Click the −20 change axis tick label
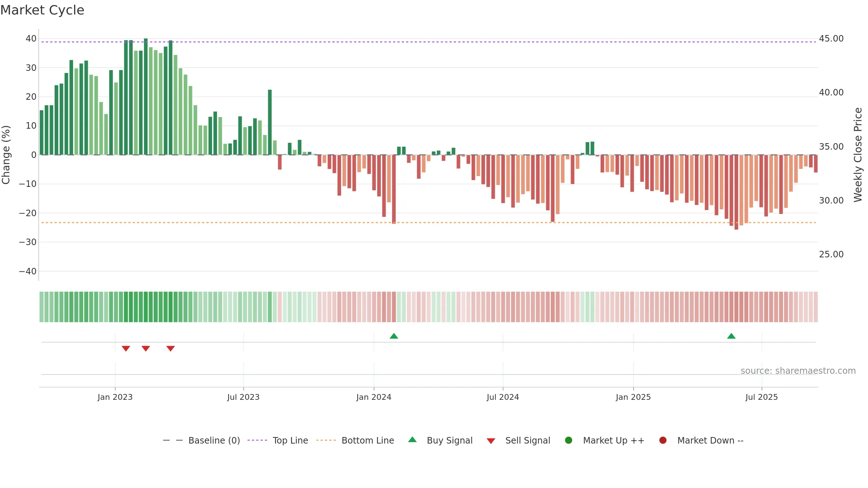Viewport: 868px width, 488px height. pos(28,213)
